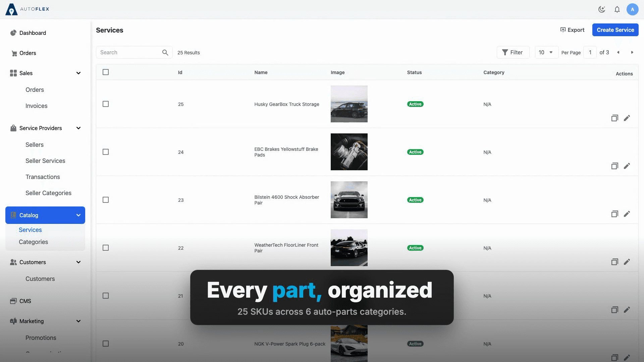
Task: Open Sellers under Service Providers
Action: click(x=35, y=145)
